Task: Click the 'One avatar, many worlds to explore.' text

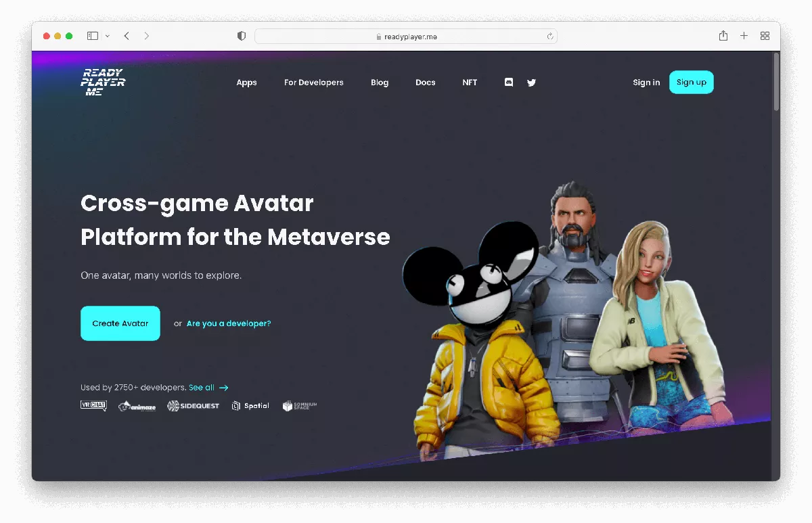Action: (161, 275)
